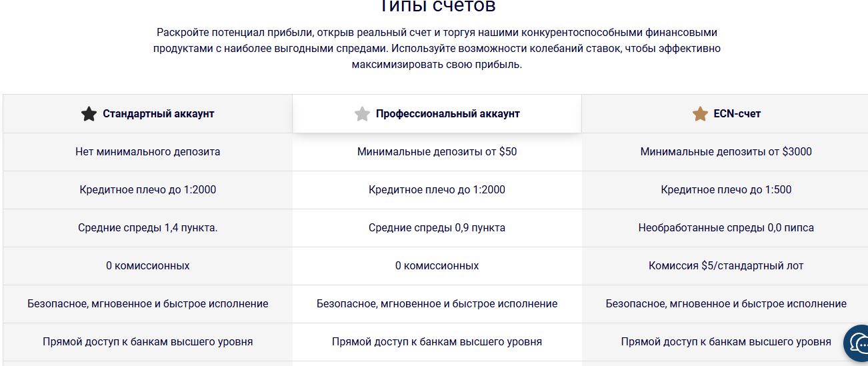The width and height of the screenshot is (868, 366).
Task: Click 'Средние спреды 1,4 пункта' text
Action: tap(147, 228)
